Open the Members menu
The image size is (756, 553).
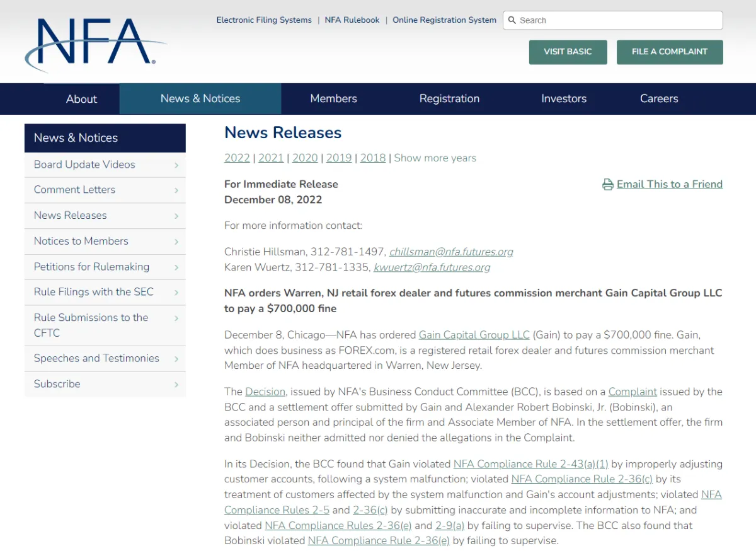tap(333, 99)
